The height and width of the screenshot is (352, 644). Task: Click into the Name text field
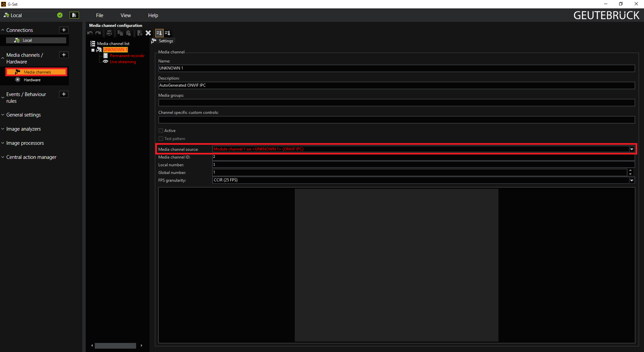(396, 68)
